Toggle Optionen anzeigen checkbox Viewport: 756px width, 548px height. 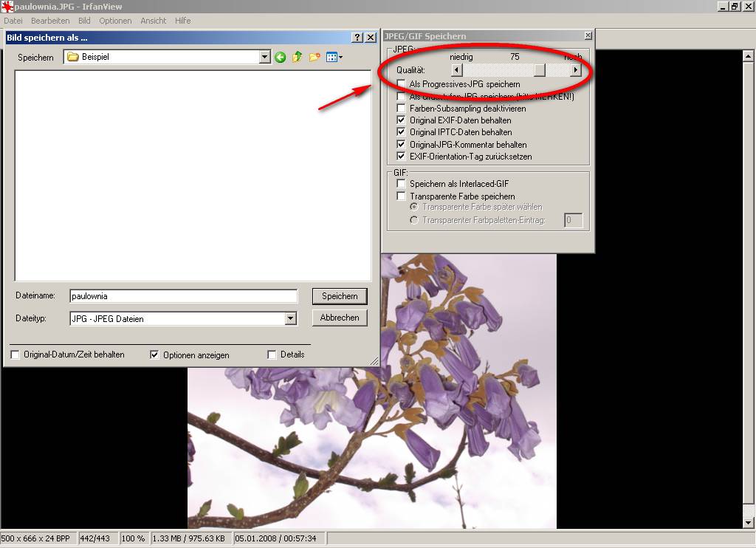pos(154,355)
